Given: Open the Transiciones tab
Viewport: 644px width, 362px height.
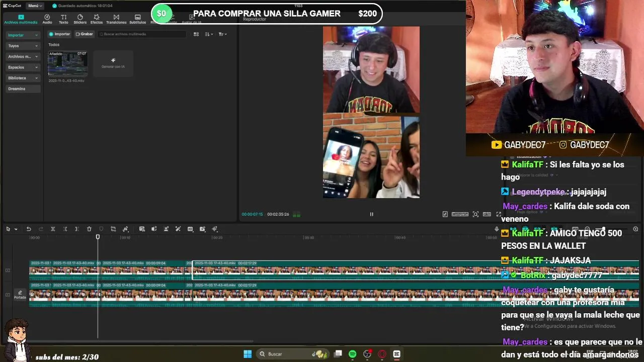Looking at the screenshot, I should click(116, 19).
